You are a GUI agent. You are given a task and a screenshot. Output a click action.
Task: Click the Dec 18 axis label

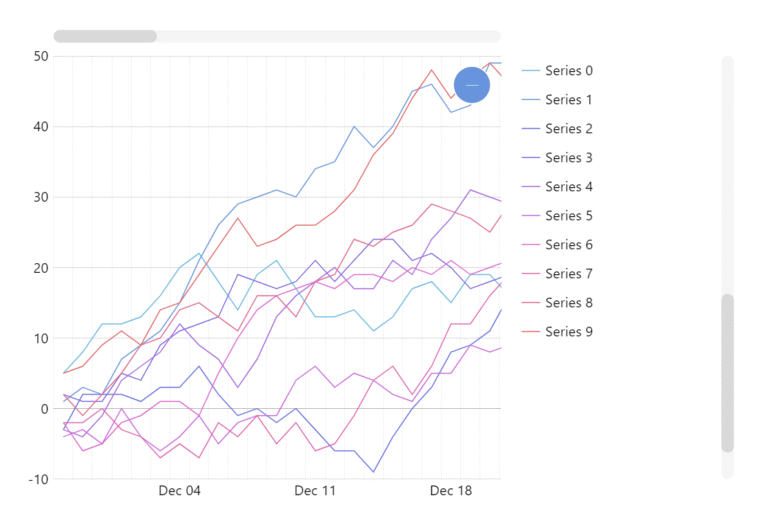point(450,491)
